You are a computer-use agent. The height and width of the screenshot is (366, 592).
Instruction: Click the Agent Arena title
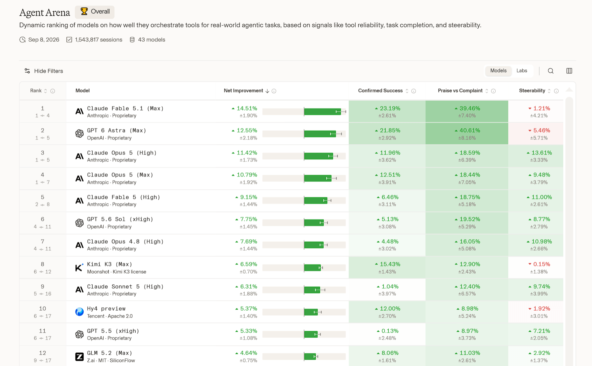coord(45,12)
